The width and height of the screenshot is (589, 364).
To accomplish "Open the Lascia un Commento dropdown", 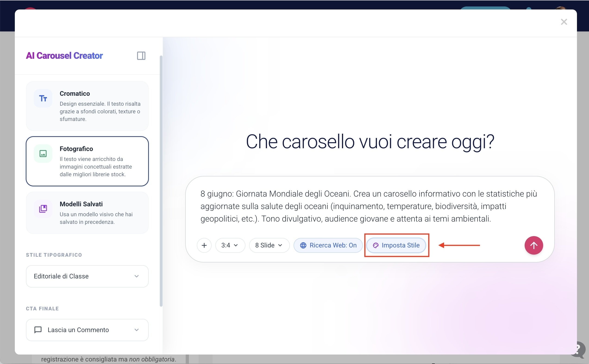I will click(x=87, y=330).
